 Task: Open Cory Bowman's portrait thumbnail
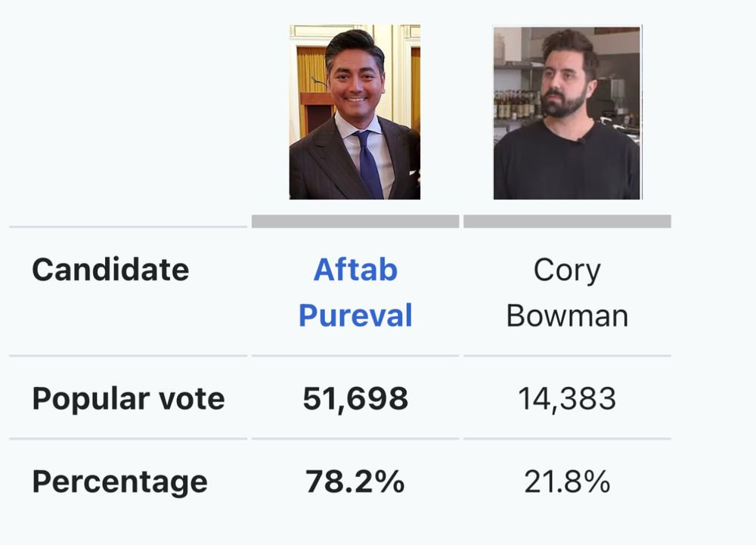click(567, 112)
